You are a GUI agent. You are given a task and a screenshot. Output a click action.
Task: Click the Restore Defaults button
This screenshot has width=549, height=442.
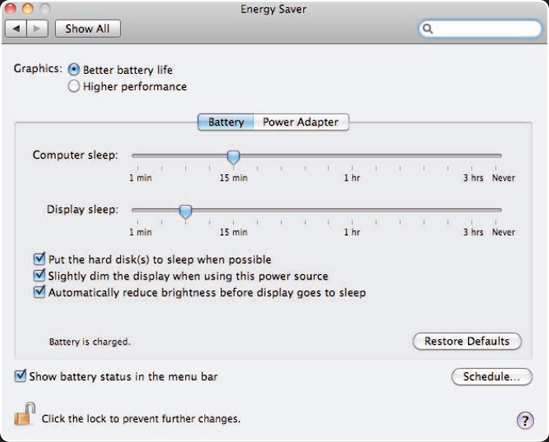point(467,341)
